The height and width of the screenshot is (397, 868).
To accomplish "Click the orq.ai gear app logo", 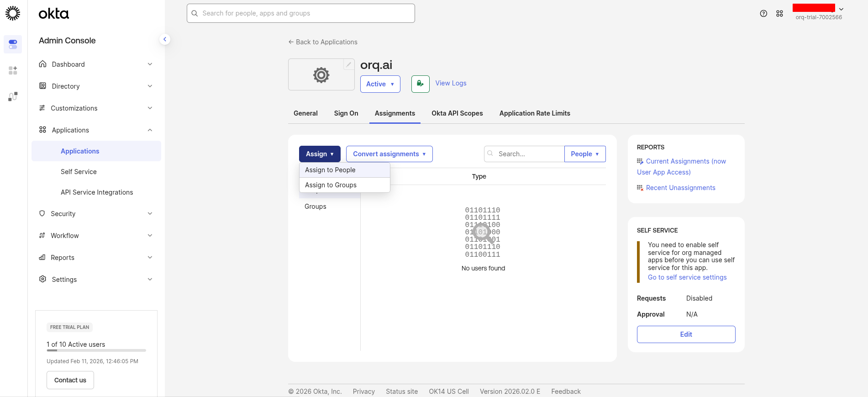I will 321,74.
